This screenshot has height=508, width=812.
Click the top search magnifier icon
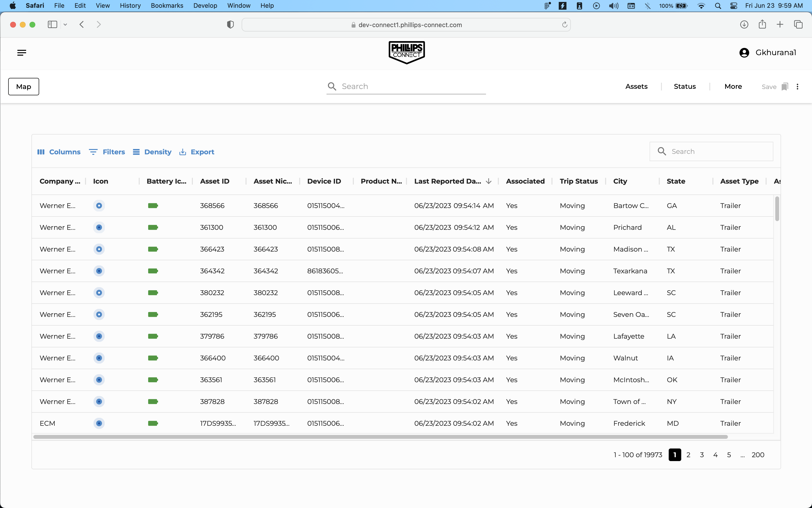point(332,86)
